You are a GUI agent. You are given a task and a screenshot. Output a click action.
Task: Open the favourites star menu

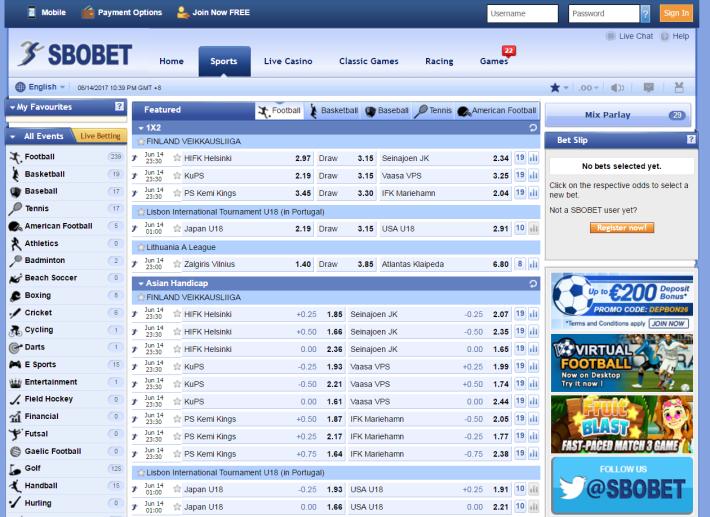point(559,88)
